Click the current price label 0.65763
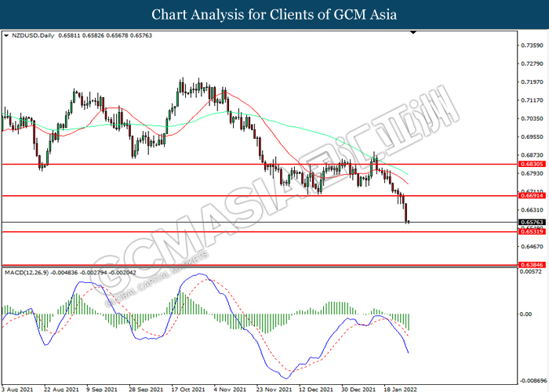Screen dimensions: 549x392 [532, 222]
